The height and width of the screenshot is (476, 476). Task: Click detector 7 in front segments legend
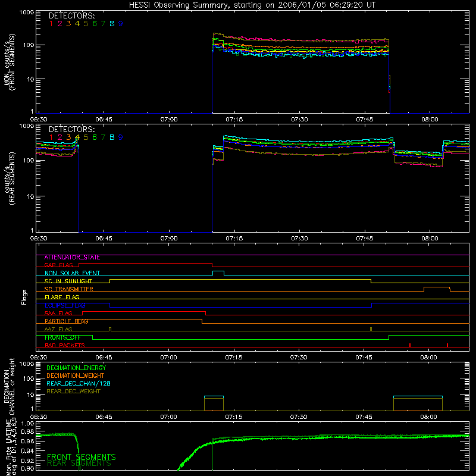coord(103,24)
